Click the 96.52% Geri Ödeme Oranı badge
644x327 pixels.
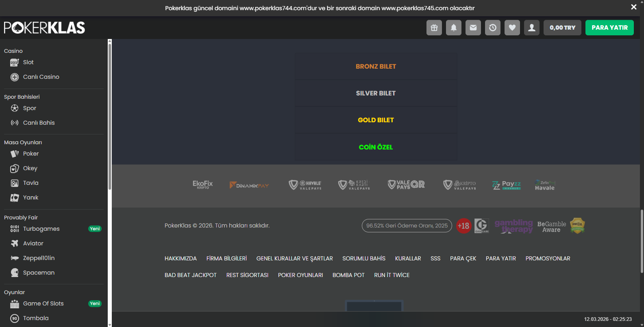pyautogui.click(x=407, y=225)
